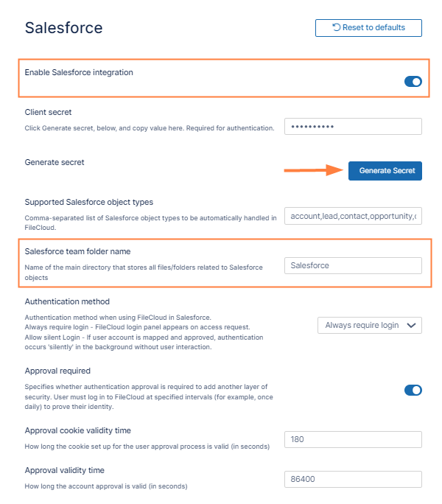
Task: Click the Salesforce team folder name input
Action: click(353, 265)
